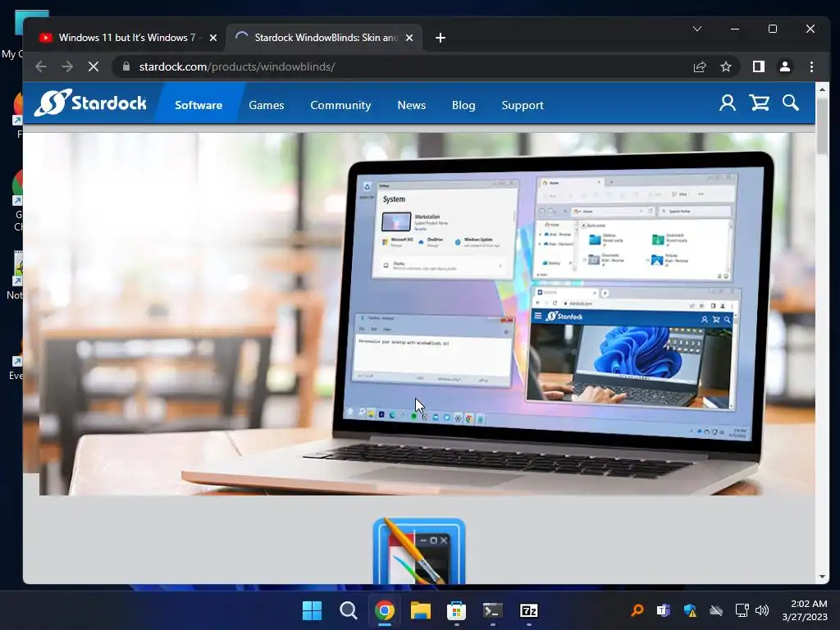Click Chrome forward arrow button

pyautogui.click(x=67, y=66)
